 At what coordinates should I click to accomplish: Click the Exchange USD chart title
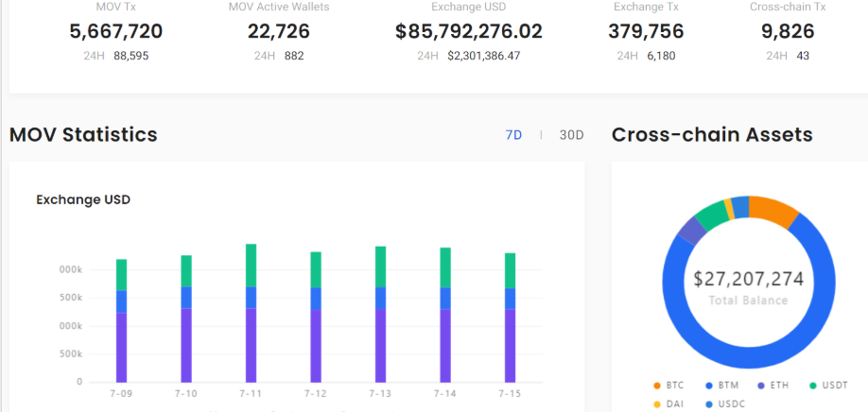pyautogui.click(x=83, y=199)
